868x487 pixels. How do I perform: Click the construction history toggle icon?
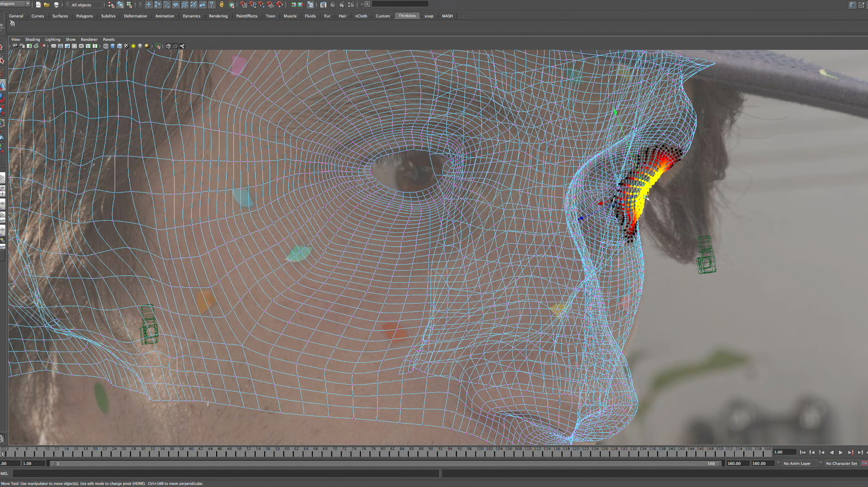coord(310,5)
